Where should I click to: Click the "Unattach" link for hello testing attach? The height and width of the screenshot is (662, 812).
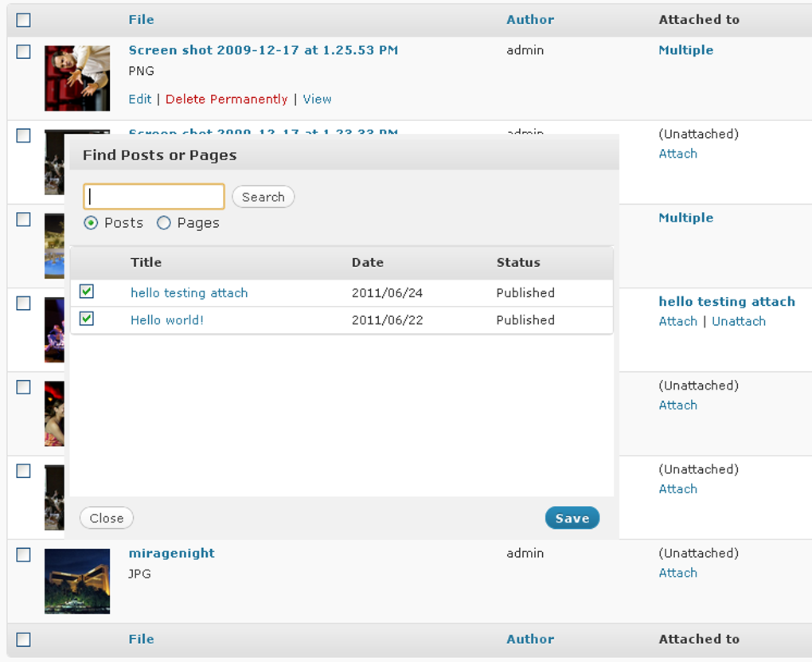[x=739, y=321]
